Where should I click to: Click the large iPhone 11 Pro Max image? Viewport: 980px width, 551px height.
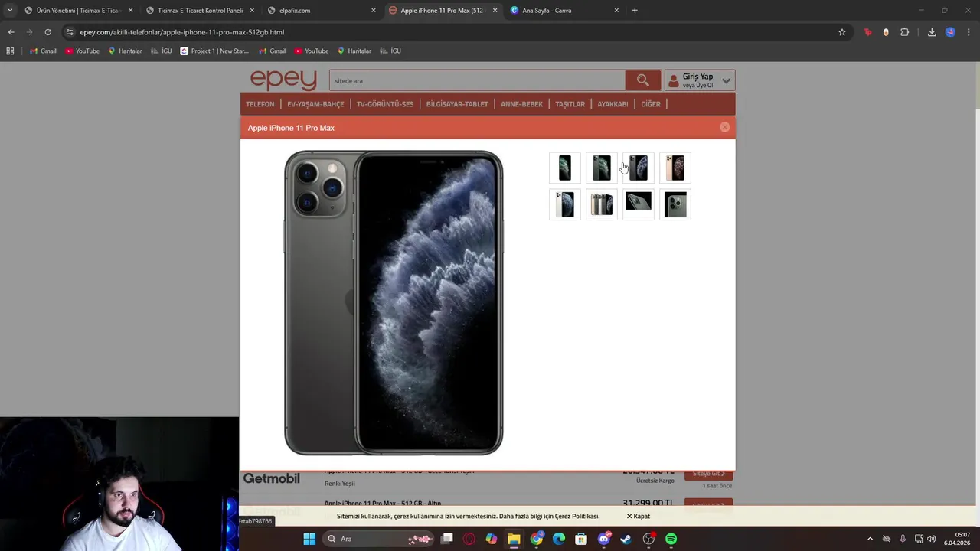(x=394, y=303)
